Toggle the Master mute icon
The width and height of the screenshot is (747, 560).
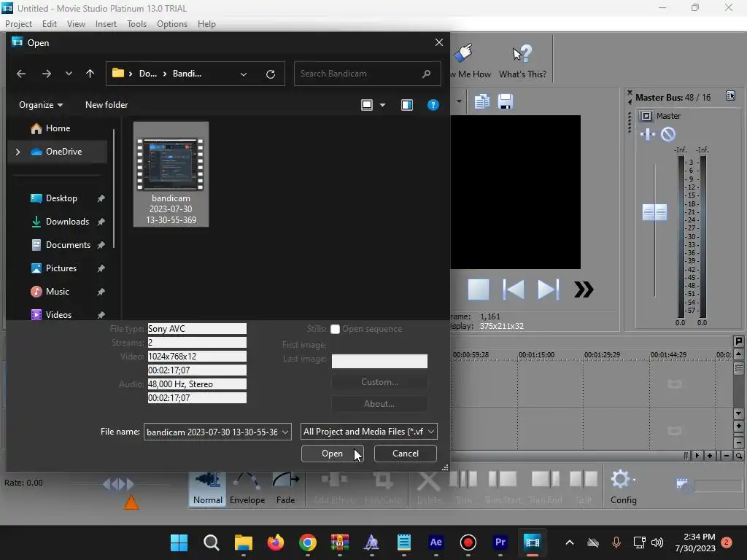668,134
